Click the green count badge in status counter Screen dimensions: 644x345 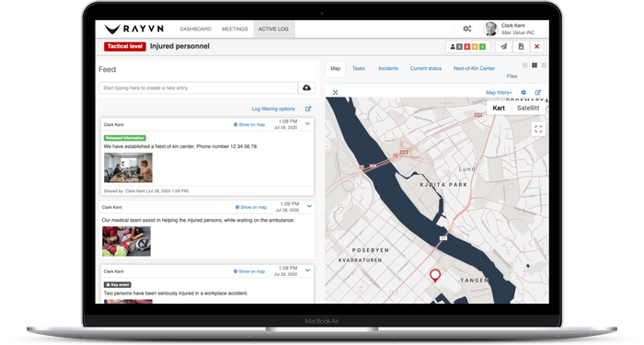(483, 47)
